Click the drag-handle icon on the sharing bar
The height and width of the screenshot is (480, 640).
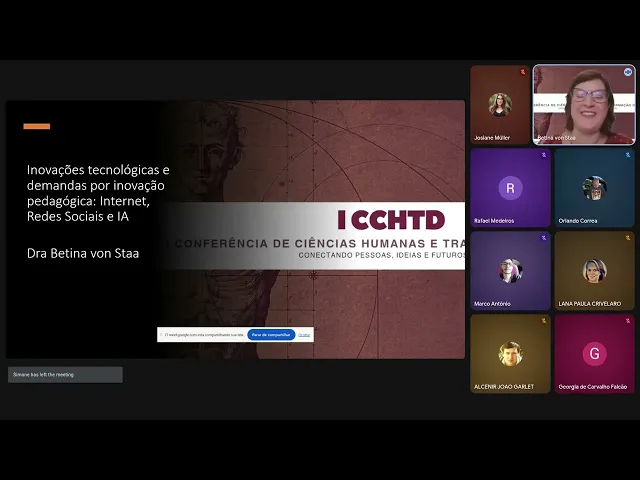pos(161,335)
